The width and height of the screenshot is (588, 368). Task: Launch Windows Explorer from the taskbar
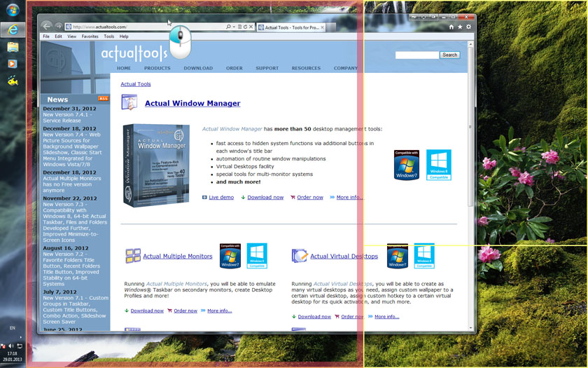click(x=13, y=47)
